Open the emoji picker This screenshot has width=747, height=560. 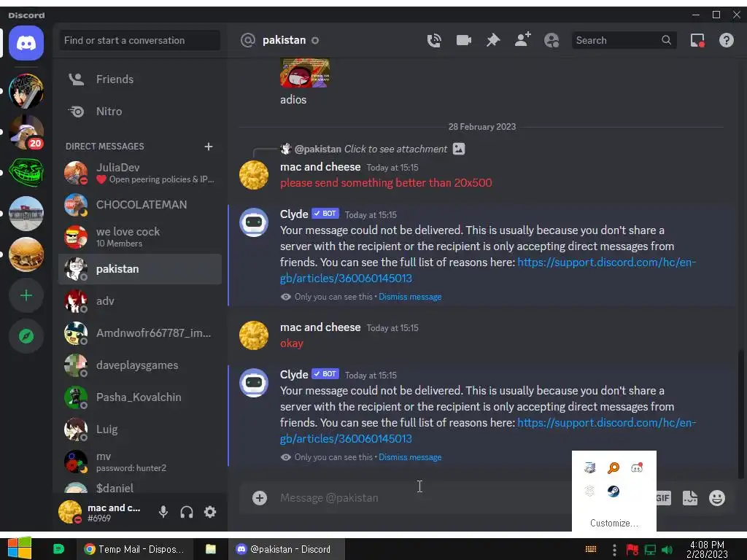point(717,498)
